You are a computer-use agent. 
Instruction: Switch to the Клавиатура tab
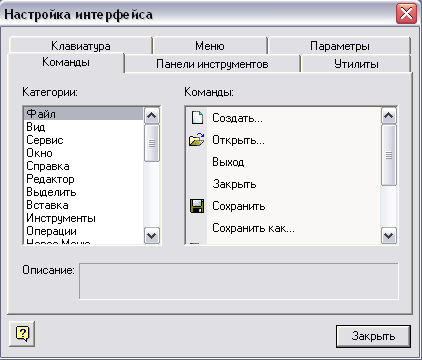(x=81, y=46)
